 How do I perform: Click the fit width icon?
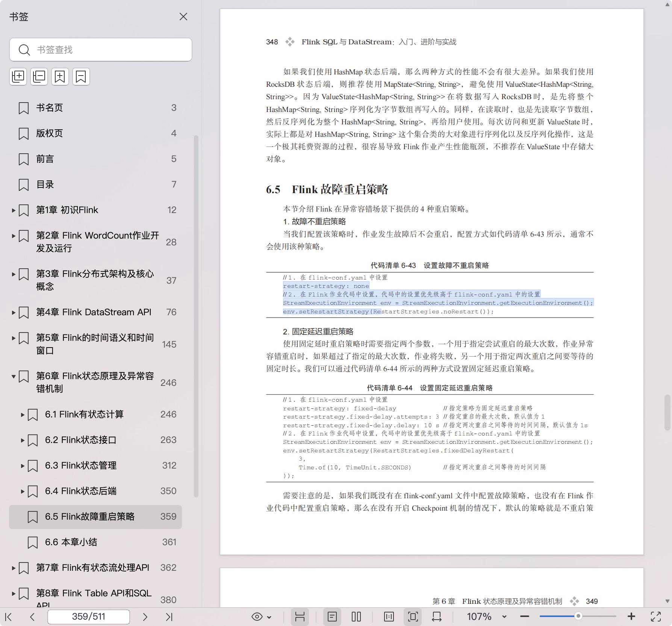(x=437, y=617)
